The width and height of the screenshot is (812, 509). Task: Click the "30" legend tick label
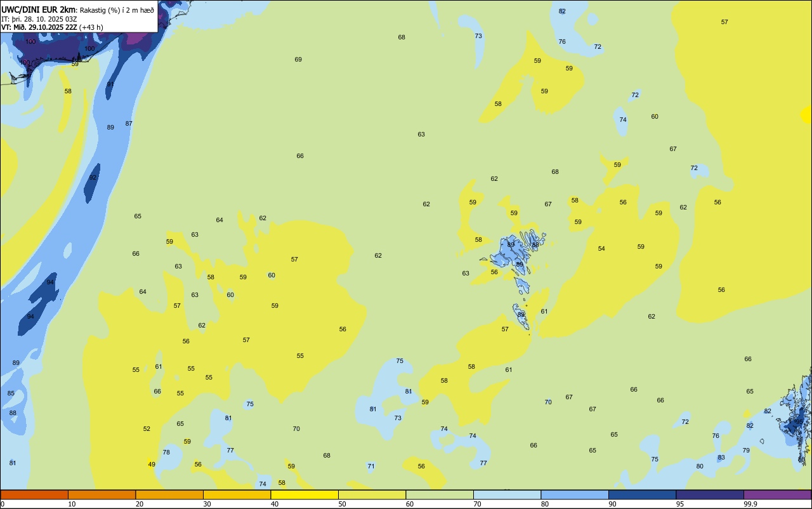coord(207,504)
